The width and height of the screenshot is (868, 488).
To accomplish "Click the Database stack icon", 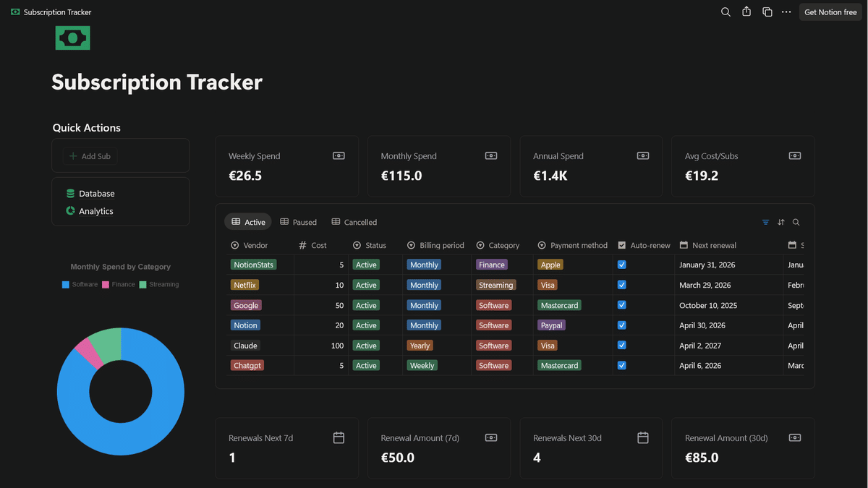I will [x=70, y=194].
